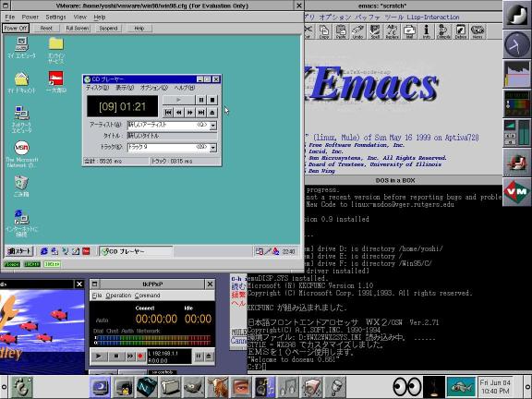
Task: Open GNOME foot main menu in panel
Action: pos(22,387)
